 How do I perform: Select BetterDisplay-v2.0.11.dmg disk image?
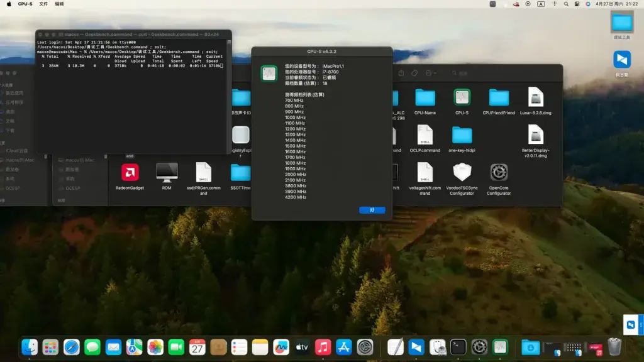point(536,135)
